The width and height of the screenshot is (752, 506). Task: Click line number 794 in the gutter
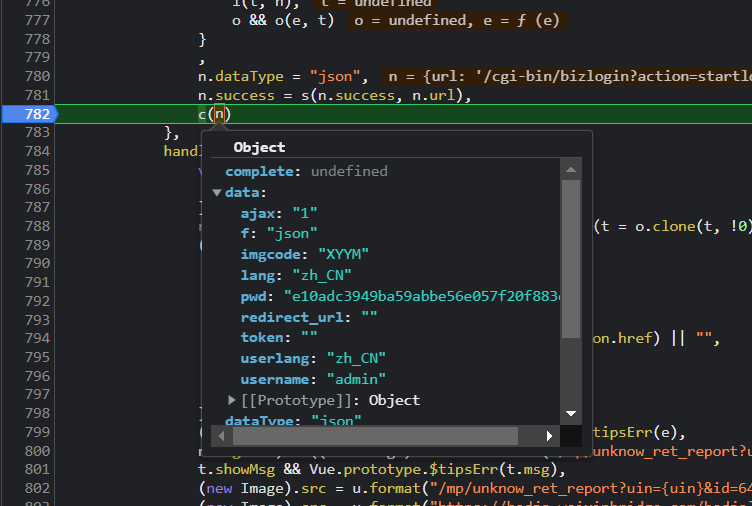tap(37, 338)
